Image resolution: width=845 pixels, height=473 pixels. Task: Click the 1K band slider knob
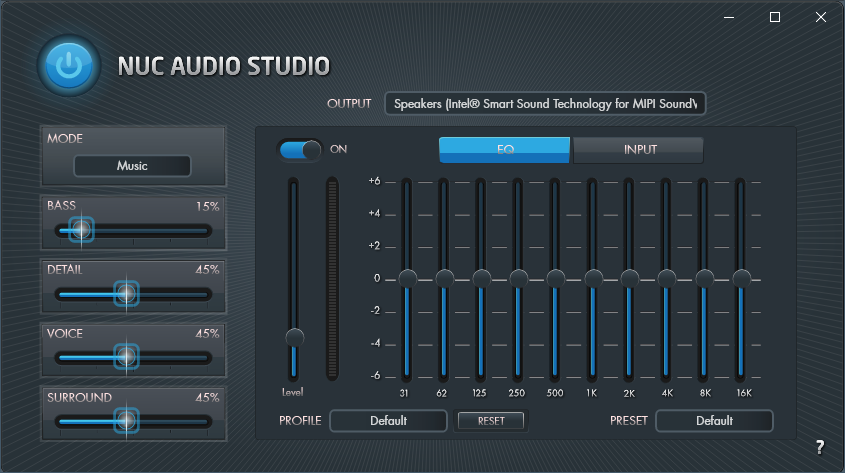(593, 279)
